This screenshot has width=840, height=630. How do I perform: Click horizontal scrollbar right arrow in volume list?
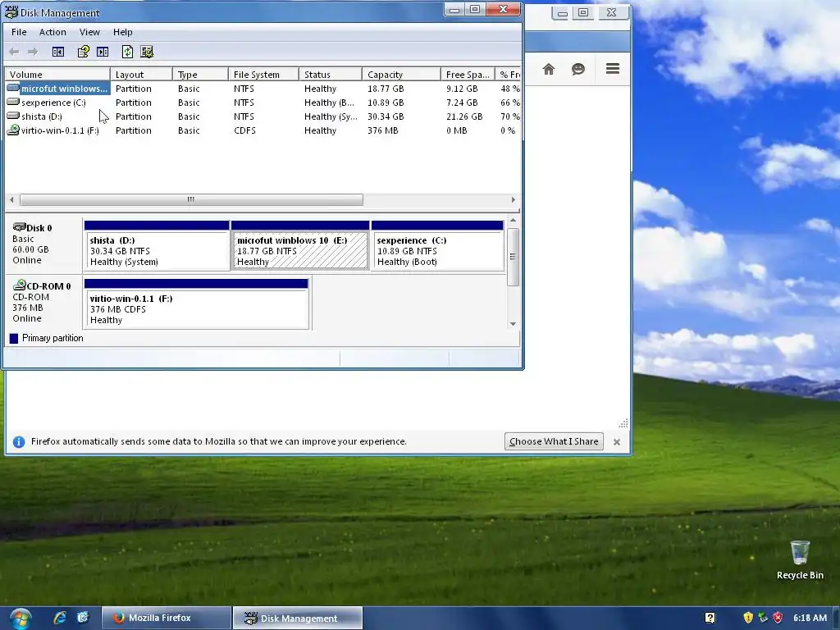coord(514,200)
